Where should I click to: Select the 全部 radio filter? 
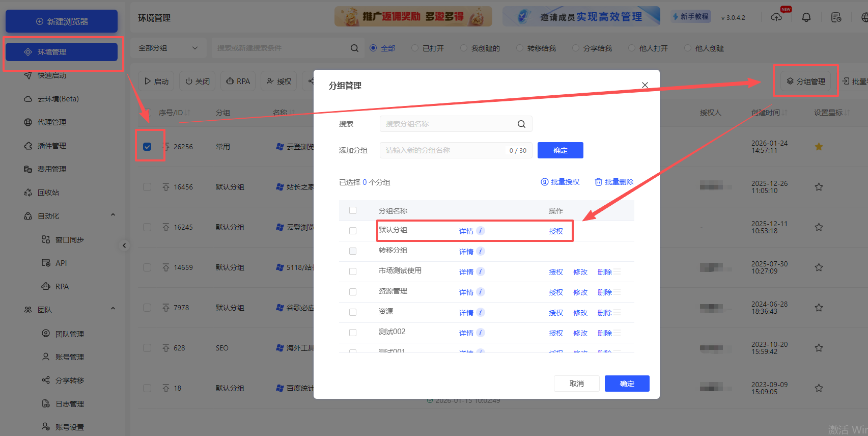click(373, 48)
